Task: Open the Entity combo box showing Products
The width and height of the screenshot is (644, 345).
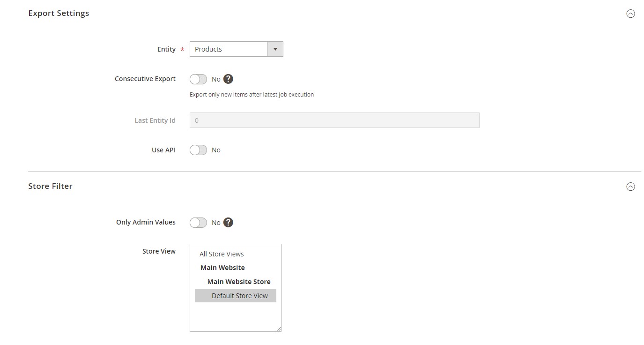Action: pyautogui.click(x=228, y=49)
